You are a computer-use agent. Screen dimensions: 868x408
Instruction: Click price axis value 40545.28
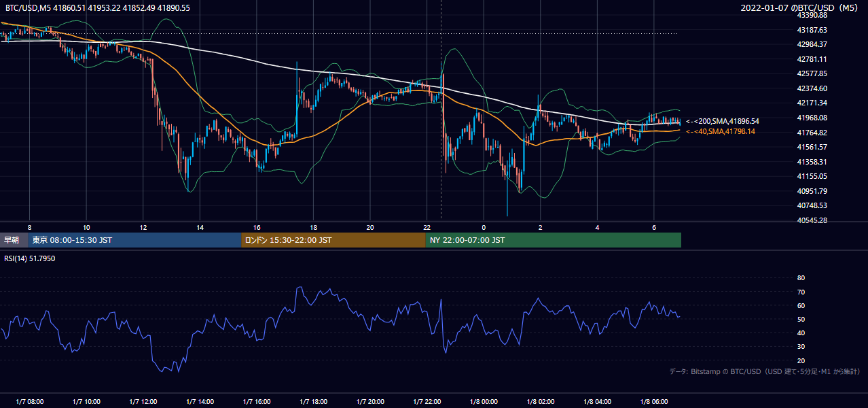[812, 220]
